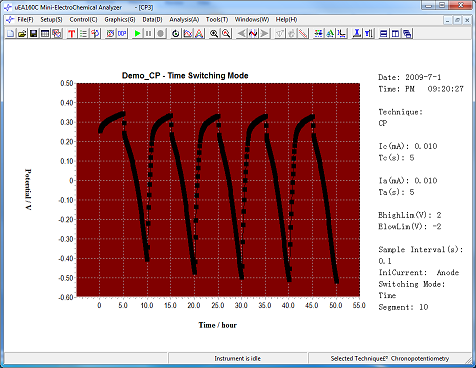Open the File(F) menu

25,20
